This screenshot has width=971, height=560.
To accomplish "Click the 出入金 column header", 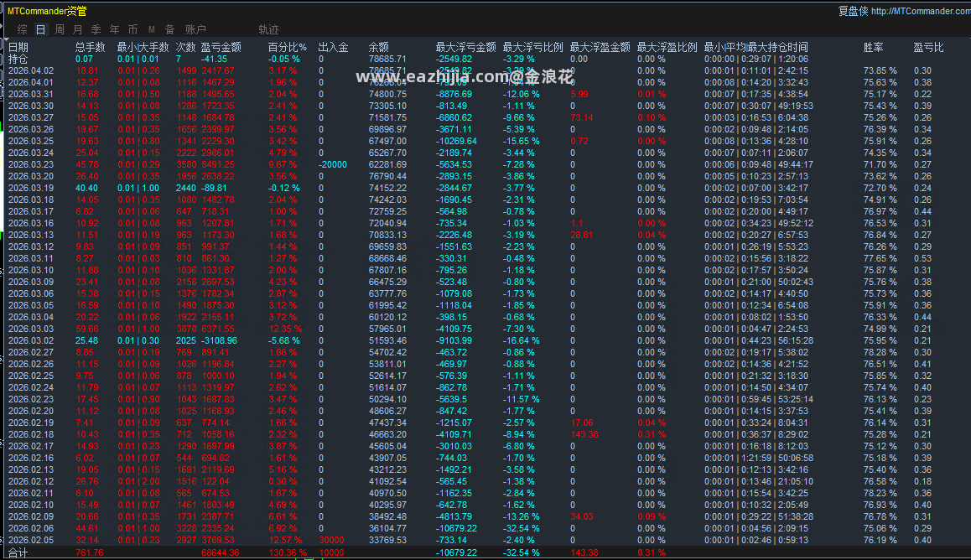I will click(x=333, y=47).
